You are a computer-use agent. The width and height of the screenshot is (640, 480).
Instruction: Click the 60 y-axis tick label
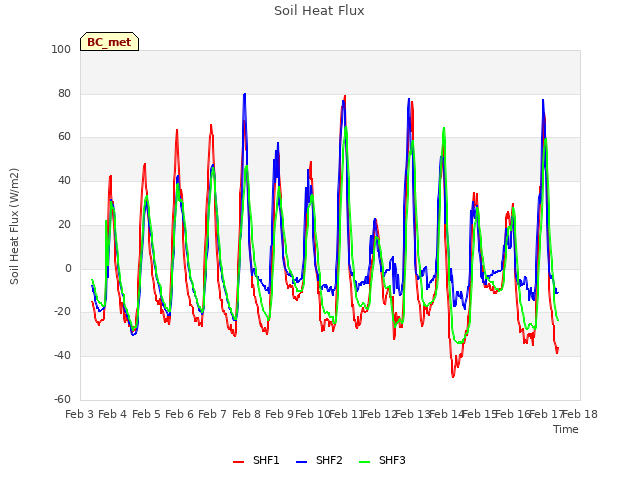coord(64,137)
